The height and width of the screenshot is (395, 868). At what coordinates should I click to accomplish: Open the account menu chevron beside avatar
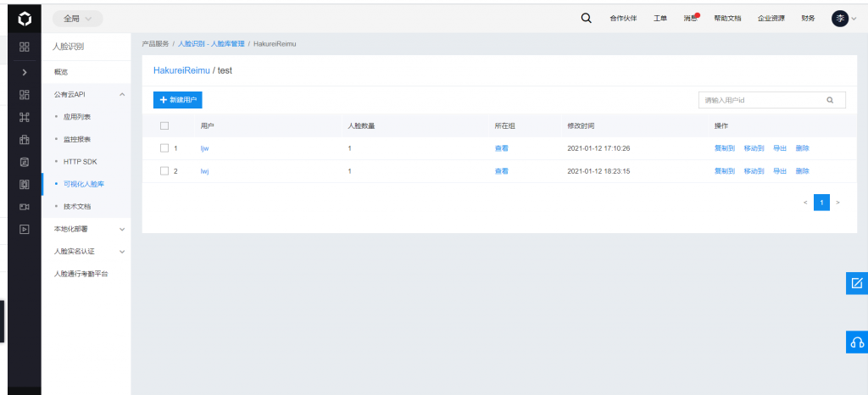coord(854,19)
